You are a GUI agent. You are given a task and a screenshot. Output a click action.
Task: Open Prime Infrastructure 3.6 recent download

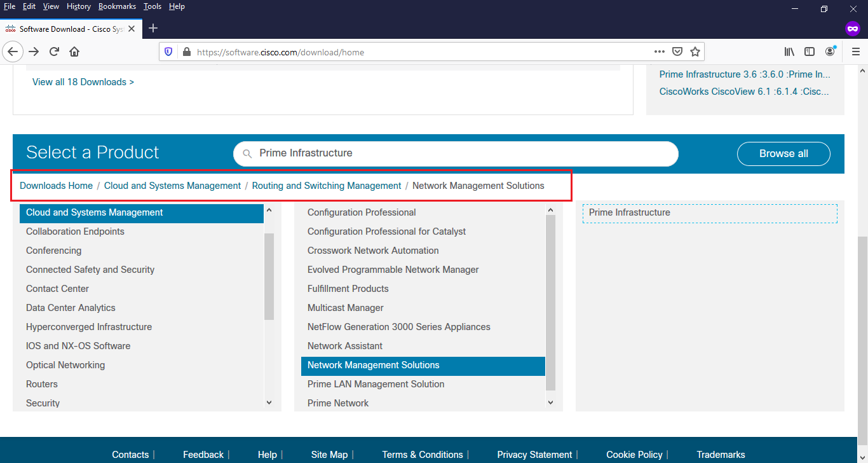(x=745, y=74)
